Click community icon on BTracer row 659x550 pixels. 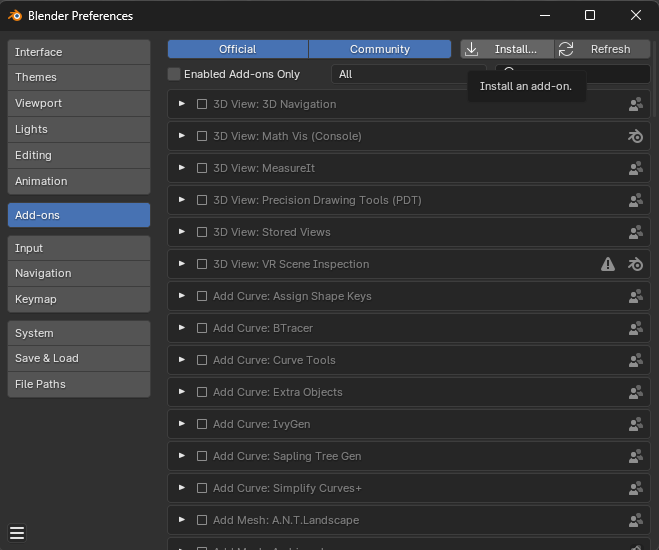coord(635,328)
